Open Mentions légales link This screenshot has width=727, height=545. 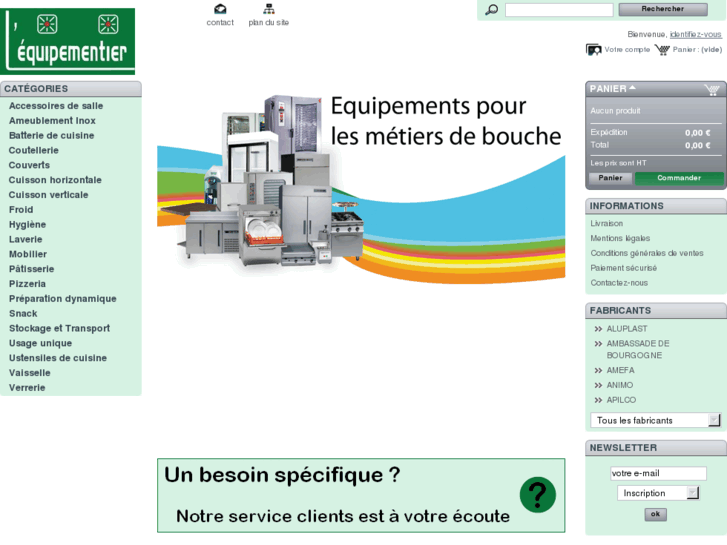620,238
